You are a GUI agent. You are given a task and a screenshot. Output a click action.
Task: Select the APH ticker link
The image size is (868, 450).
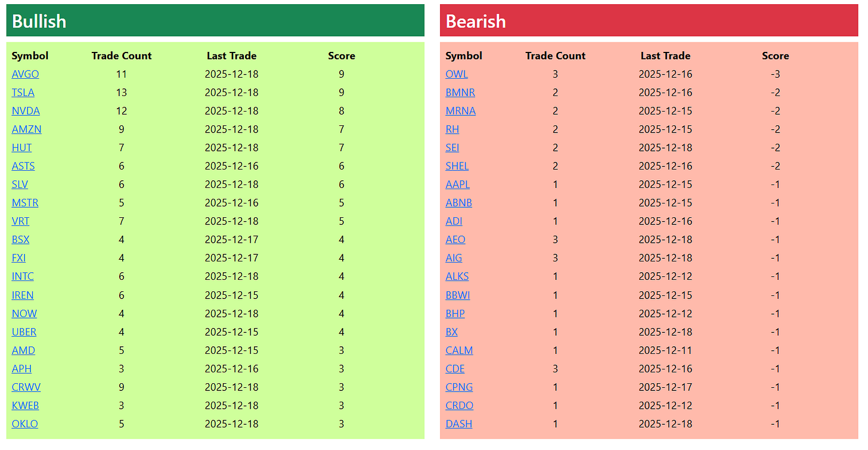click(22, 369)
